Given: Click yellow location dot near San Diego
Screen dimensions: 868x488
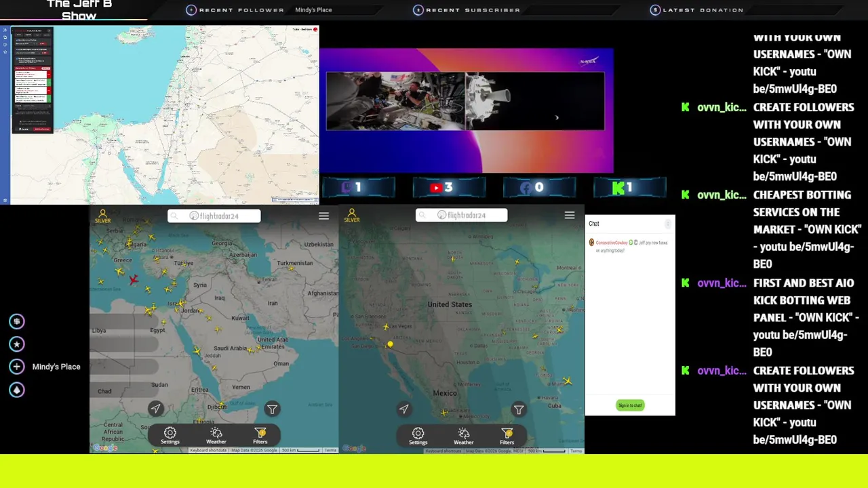Looking at the screenshot, I should click(390, 344).
